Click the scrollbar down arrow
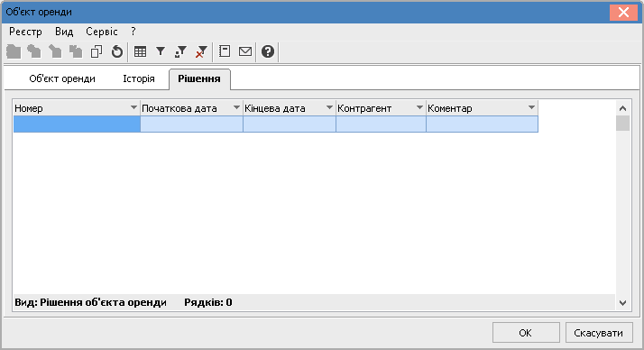This screenshot has width=644, height=350. click(622, 303)
